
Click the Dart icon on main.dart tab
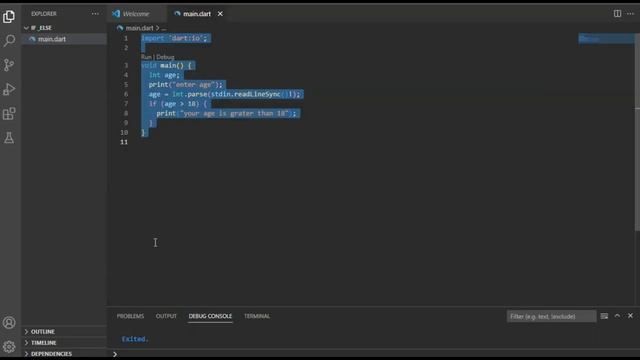click(x=177, y=14)
